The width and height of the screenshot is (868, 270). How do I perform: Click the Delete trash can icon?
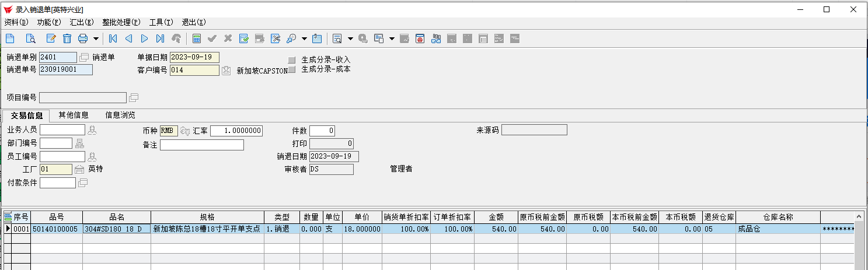pyautogui.click(x=67, y=38)
